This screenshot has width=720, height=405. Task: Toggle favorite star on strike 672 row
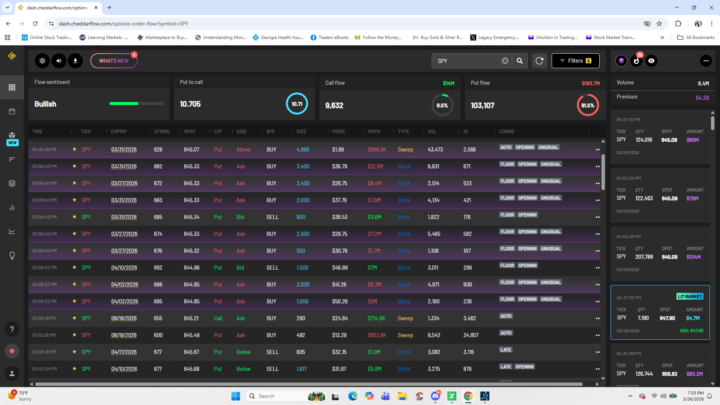click(x=74, y=183)
